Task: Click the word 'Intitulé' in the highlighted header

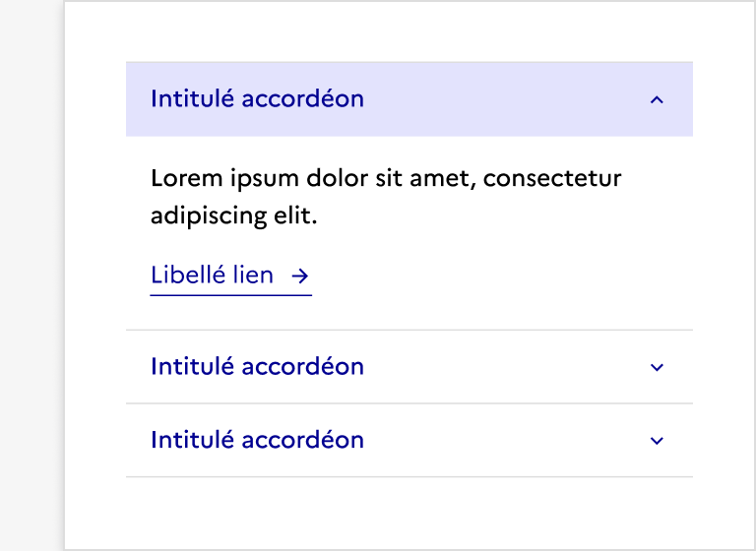Action: pos(193,99)
